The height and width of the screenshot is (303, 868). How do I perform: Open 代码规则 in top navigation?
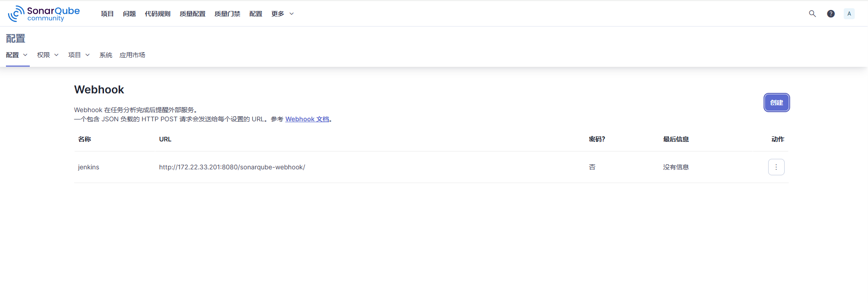click(158, 14)
